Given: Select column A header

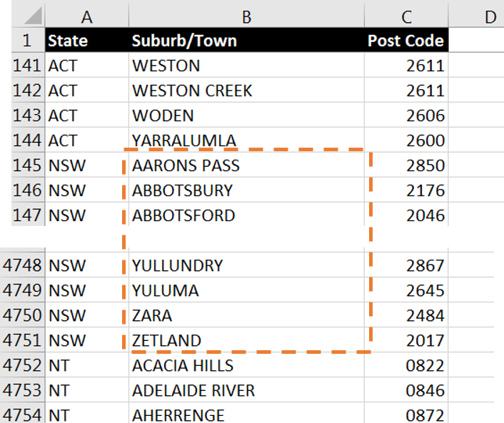Looking at the screenshot, I should click(87, 16).
